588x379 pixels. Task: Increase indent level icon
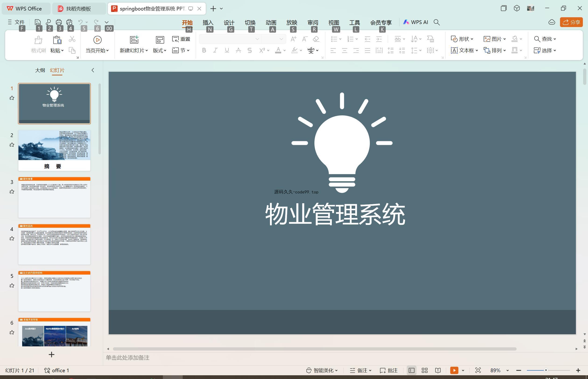click(379, 39)
